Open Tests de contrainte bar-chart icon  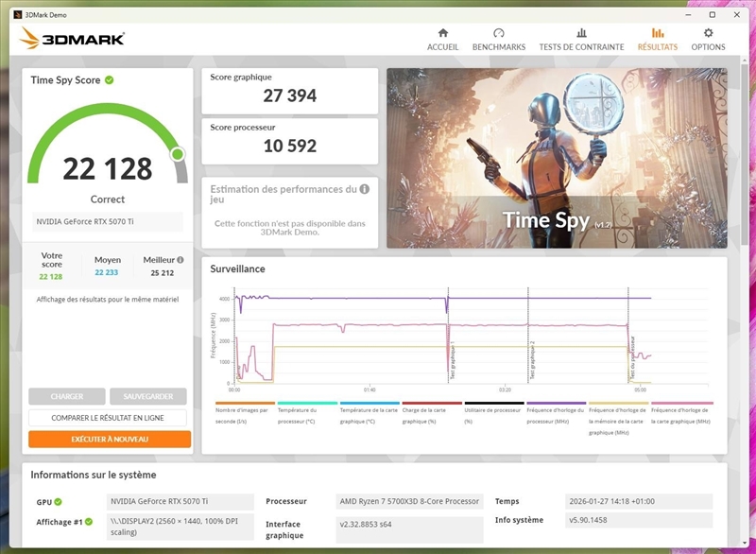point(581,34)
